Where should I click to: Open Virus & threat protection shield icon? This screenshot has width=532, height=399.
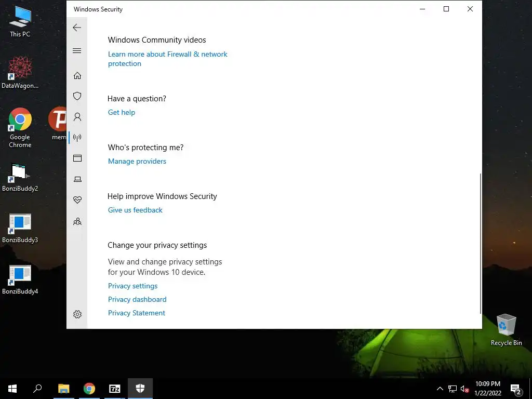(77, 96)
